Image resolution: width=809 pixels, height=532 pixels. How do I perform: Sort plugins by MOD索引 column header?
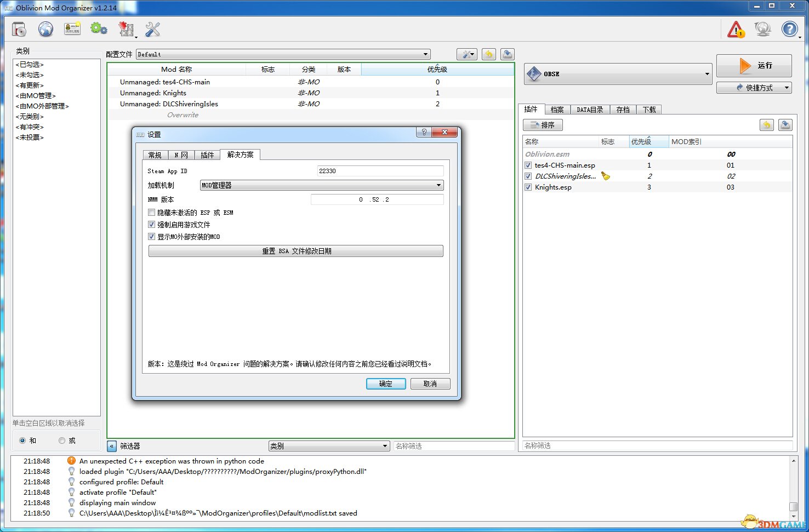coord(731,141)
